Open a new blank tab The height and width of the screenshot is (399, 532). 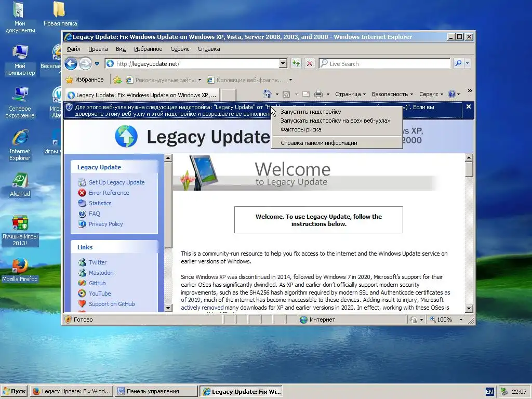(x=229, y=95)
